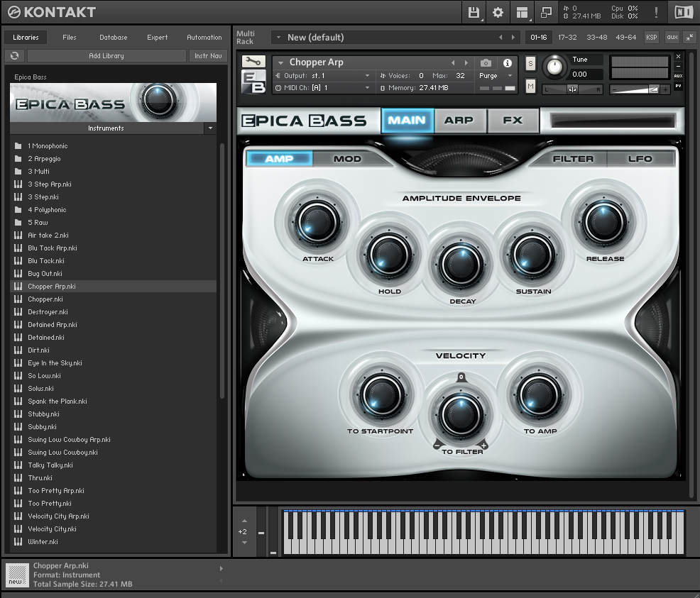Minimize rack headers icon
Image resolution: width=700 pixels, height=598 pixels.
pyautogui.click(x=690, y=38)
